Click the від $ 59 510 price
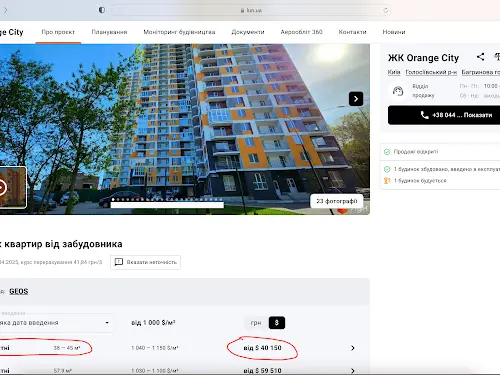This screenshot has width=500, height=375. 262,371
